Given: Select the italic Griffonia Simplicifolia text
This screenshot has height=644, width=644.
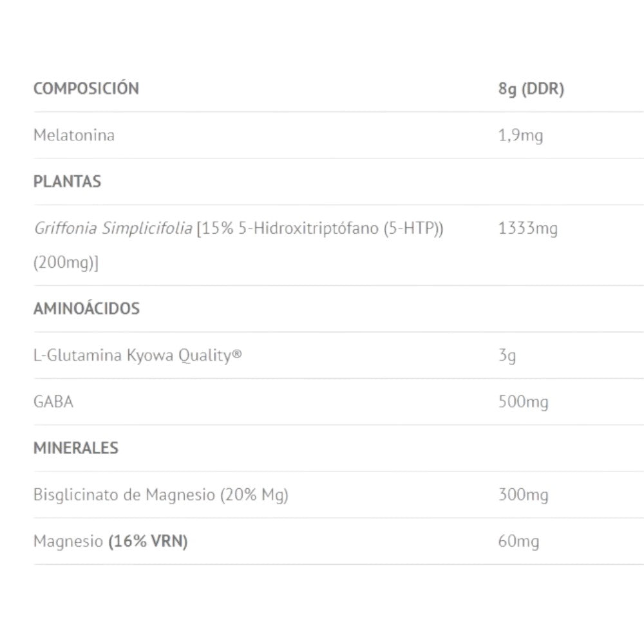Looking at the screenshot, I should pos(113,228).
